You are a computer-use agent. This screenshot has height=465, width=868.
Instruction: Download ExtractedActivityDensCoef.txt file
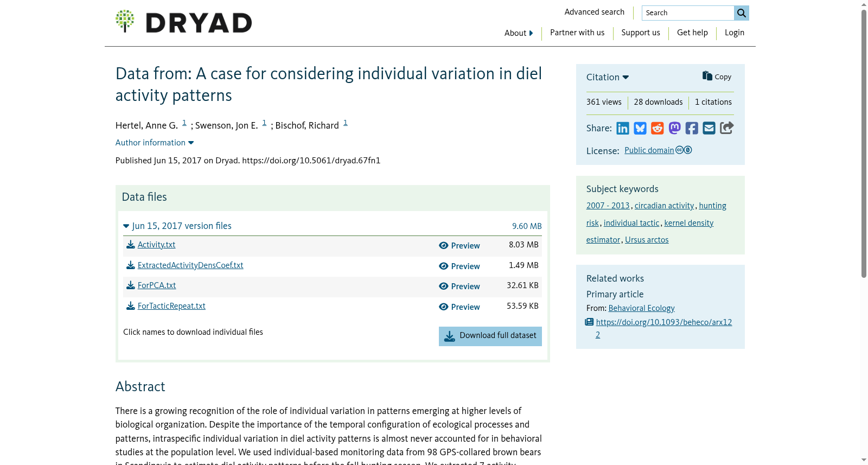(185, 265)
